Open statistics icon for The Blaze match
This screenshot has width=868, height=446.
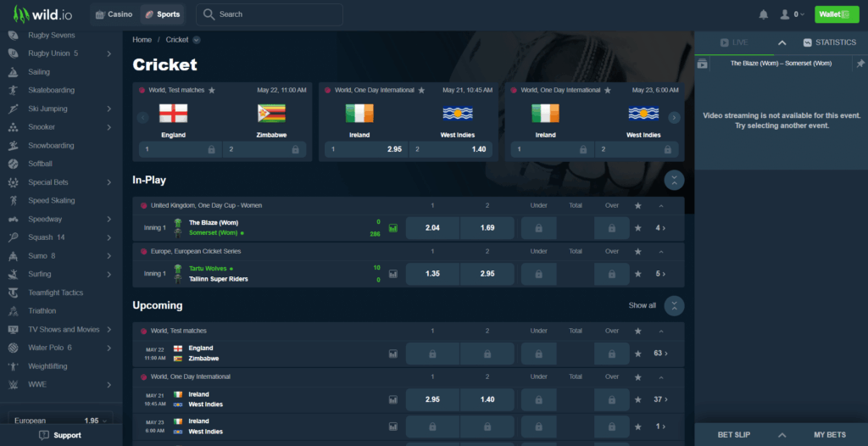pyautogui.click(x=393, y=228)
